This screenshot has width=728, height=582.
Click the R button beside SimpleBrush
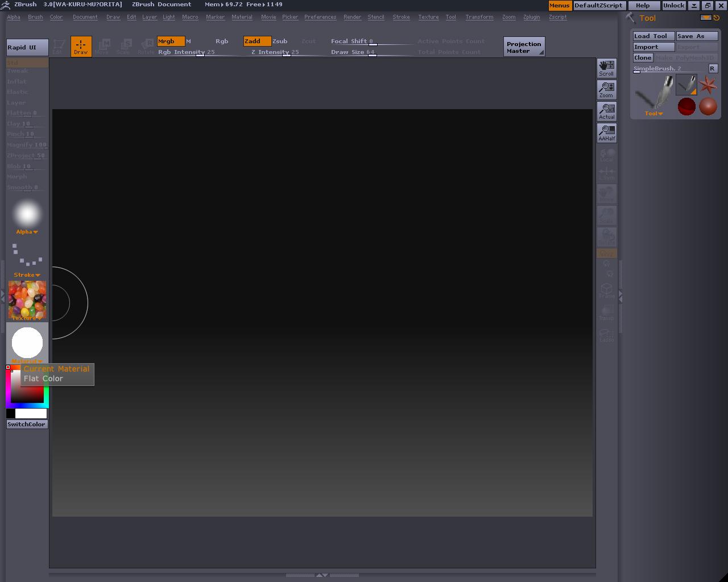[x=713, y=68]
